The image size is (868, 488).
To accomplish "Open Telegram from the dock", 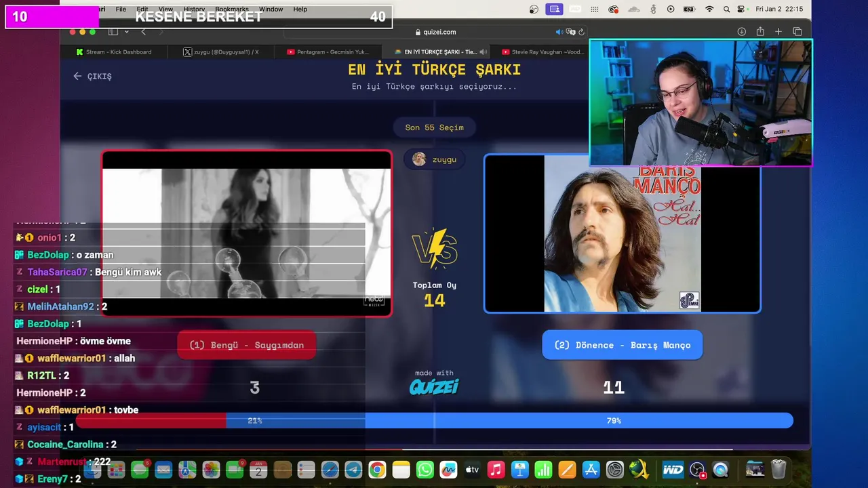I will (354, 470).
